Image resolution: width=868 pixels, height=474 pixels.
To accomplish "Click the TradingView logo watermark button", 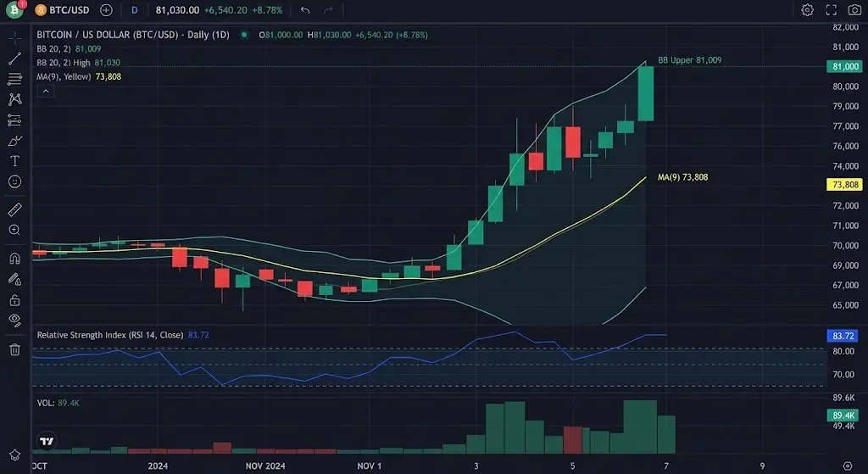I will pos(47,441).
